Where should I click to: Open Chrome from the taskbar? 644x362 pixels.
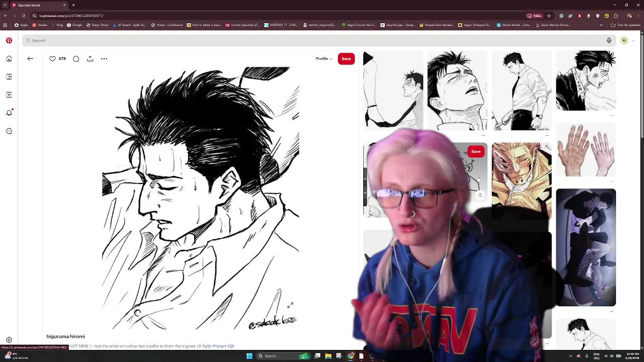351,356
